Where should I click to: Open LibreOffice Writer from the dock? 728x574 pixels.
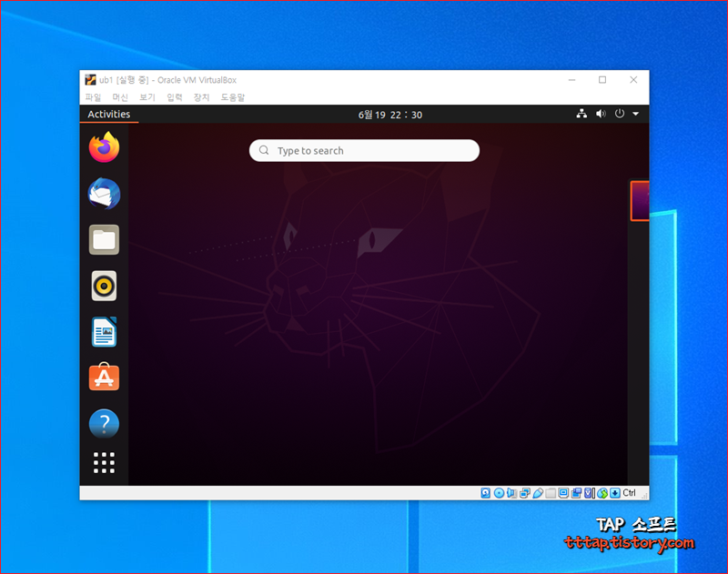(104, 332)
